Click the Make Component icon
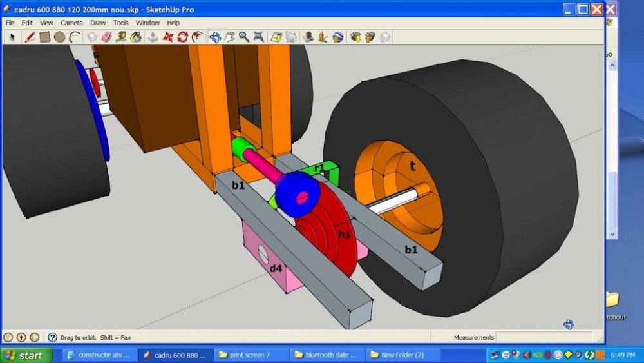This screenshot has height=363, width=644. [x=92, y=37]
